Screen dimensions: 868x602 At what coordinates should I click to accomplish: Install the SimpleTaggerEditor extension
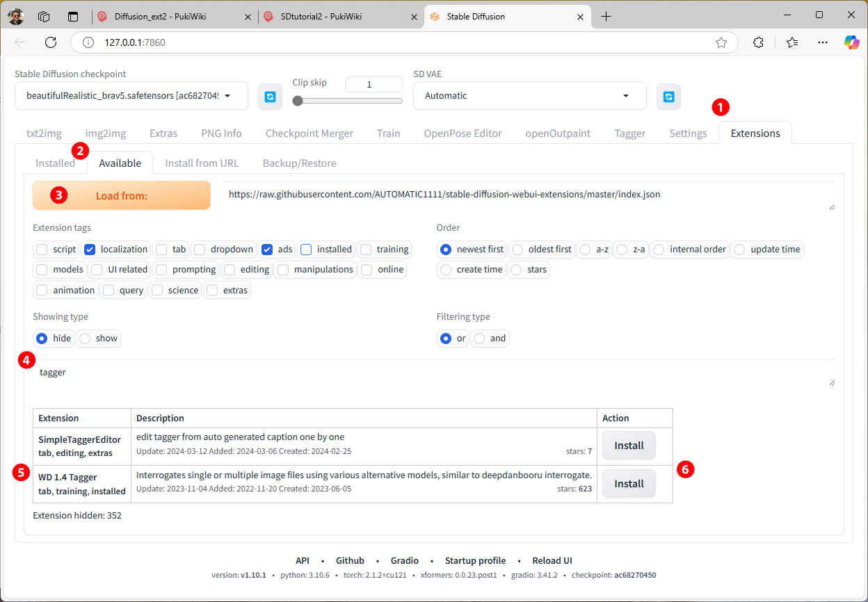pyautogui.click(x=629, y=446)
